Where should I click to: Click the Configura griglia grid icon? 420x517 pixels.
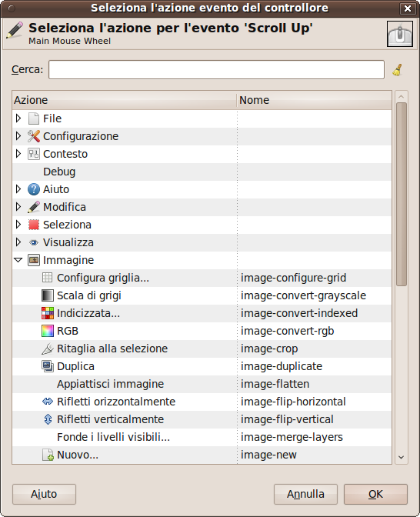pos(47,278)
